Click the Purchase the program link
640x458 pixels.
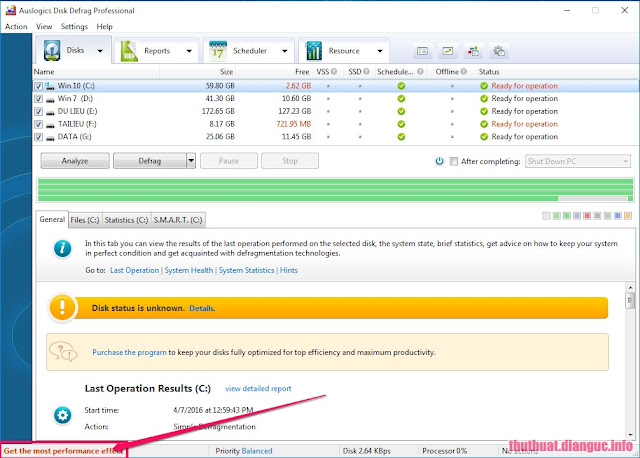click(129, 352)
